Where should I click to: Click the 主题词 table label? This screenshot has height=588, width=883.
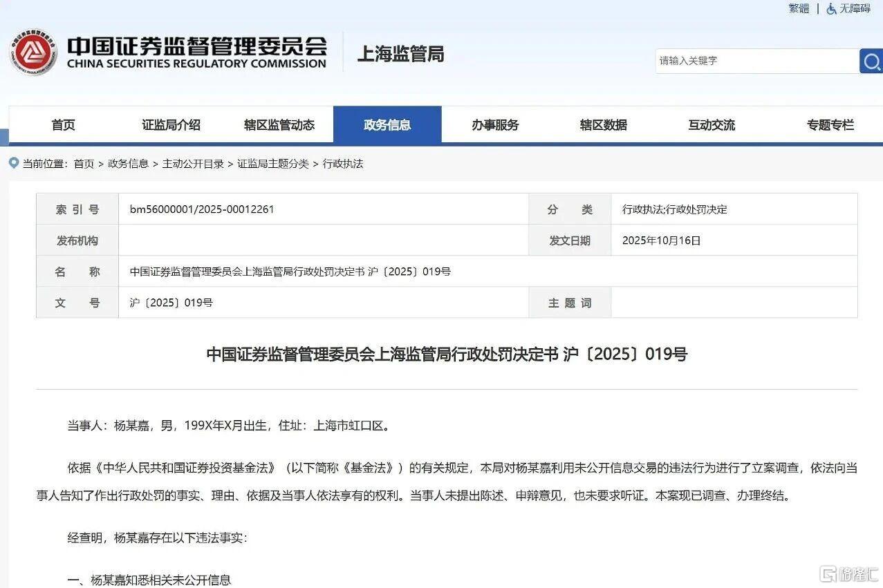pyautogui.click(x=570, y=303)
